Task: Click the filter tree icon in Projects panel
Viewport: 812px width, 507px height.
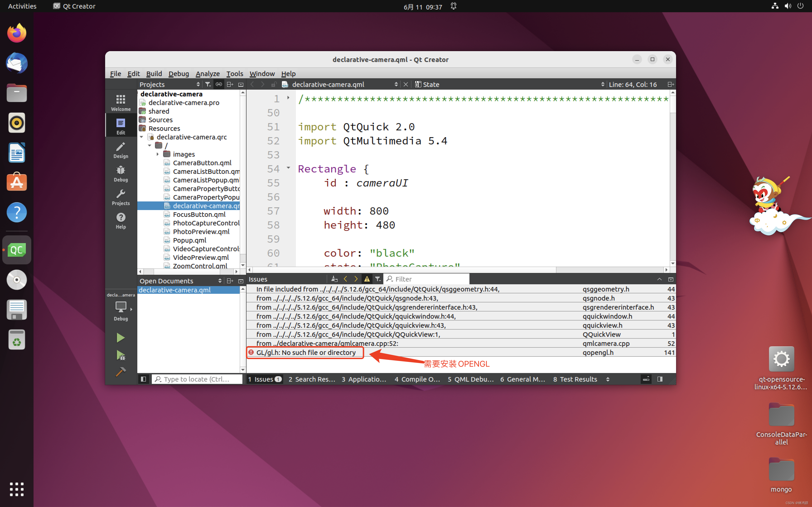Action: point(208,84)
